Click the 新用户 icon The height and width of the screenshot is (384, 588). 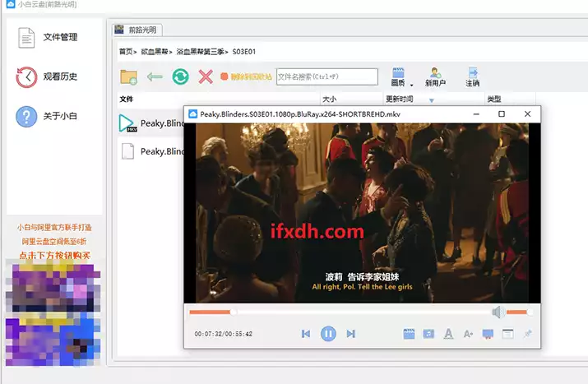click(x=435, y=77)
